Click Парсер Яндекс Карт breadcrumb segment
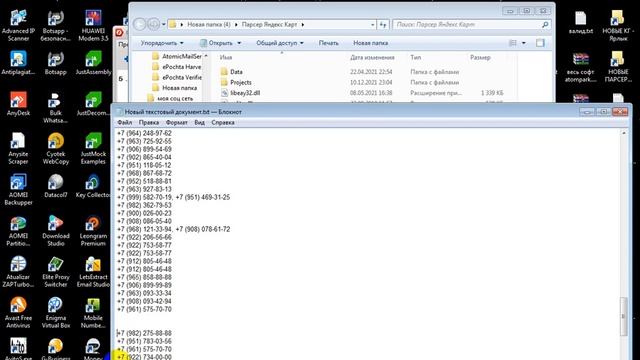640x360 pixels. 269,24
